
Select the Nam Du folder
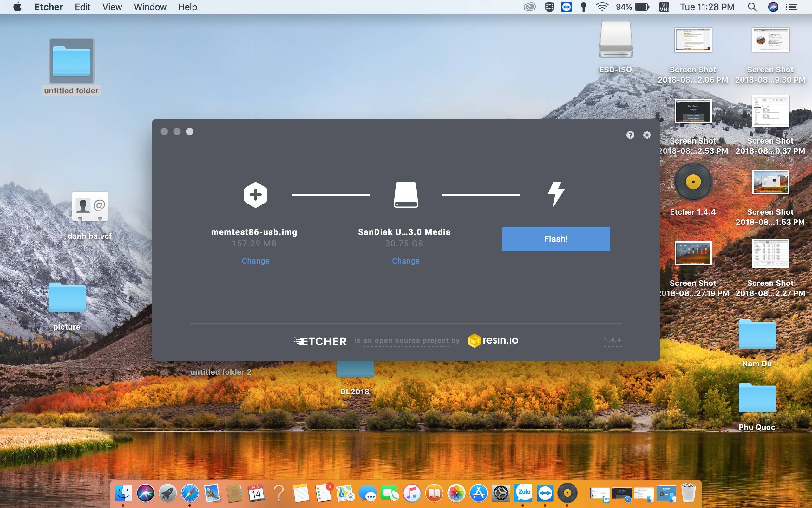click(x=757, y=335)
